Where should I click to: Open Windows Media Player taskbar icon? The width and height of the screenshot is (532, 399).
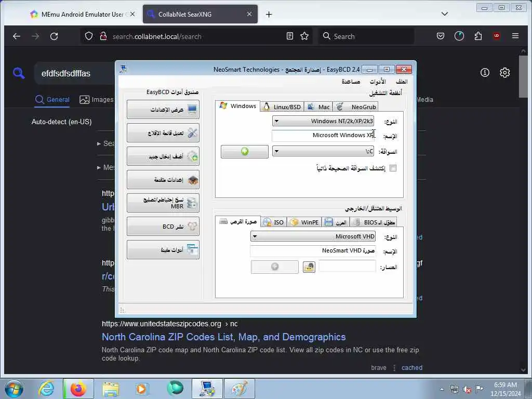point(141,389)
